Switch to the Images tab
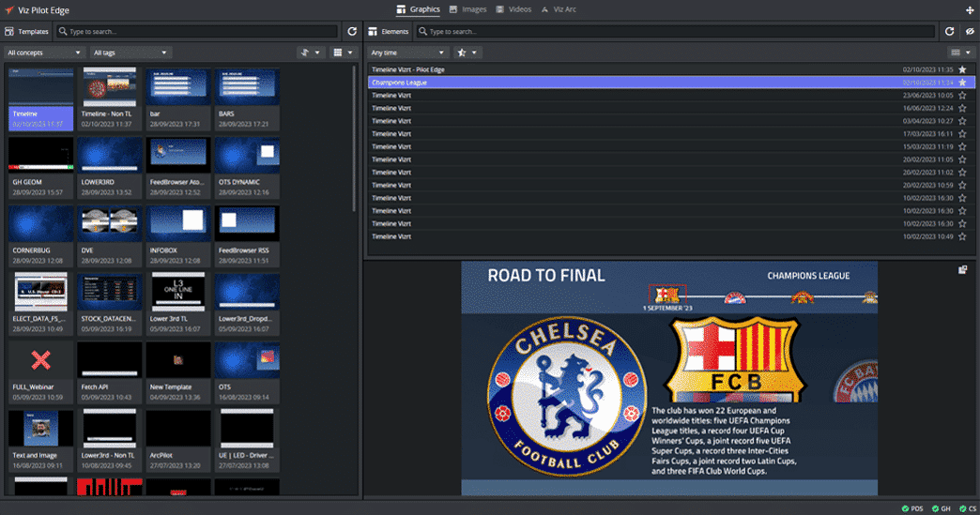This screenshot has height=515, width=980. (467, 9)
